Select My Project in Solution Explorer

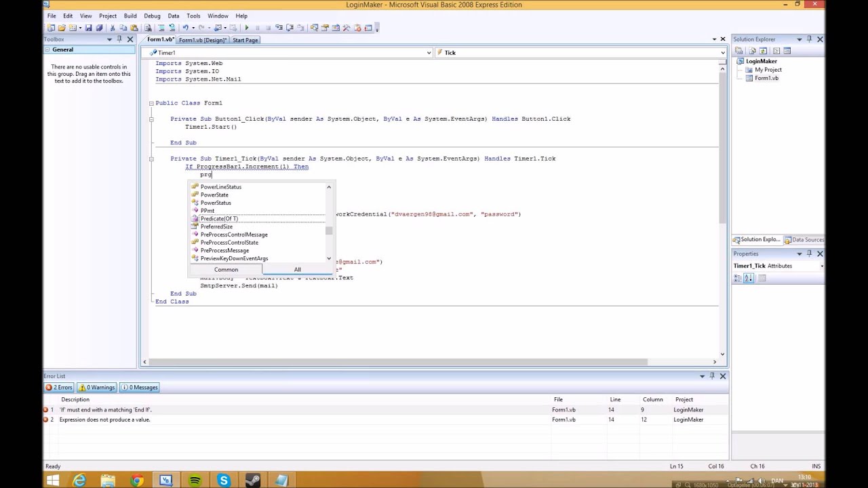pos(768,70)
